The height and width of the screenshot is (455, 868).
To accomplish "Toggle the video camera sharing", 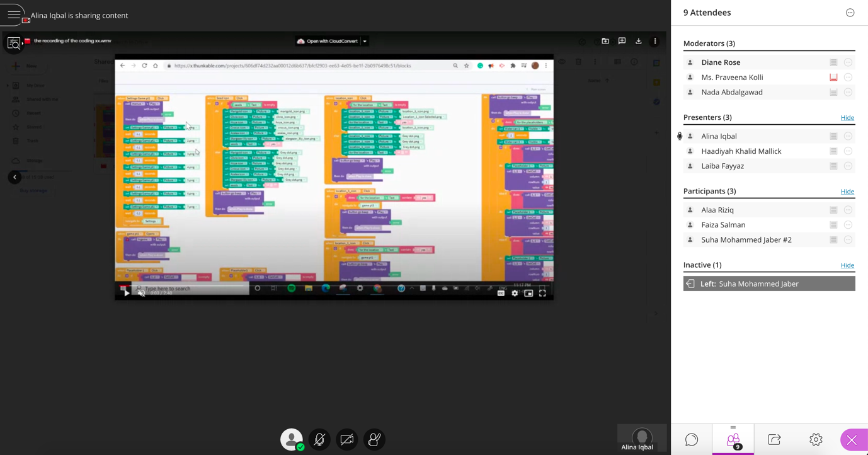I will [346, 439].
